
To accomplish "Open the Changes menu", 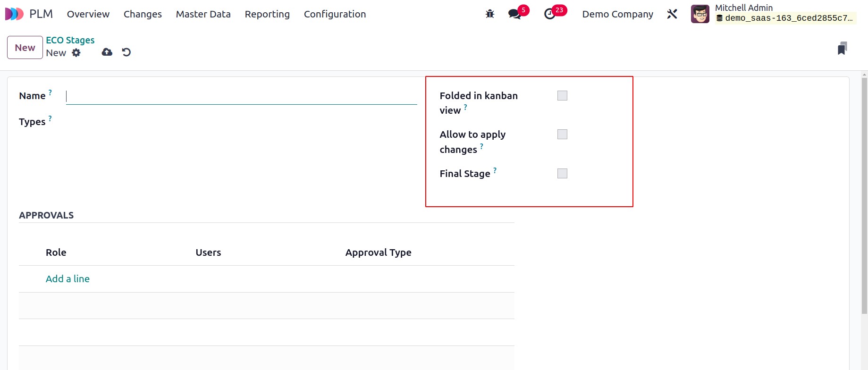I will click(x=143, y=14).
